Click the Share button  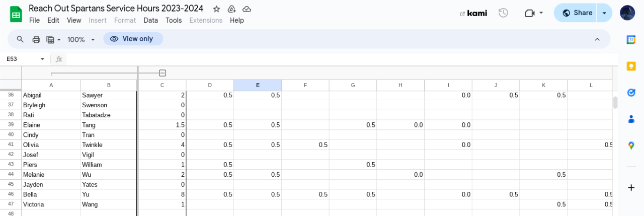click(577, 13)
